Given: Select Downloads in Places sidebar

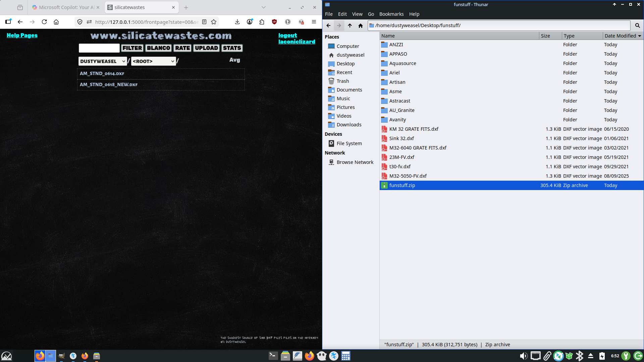Looking at the screenshot, I should 349,125.
